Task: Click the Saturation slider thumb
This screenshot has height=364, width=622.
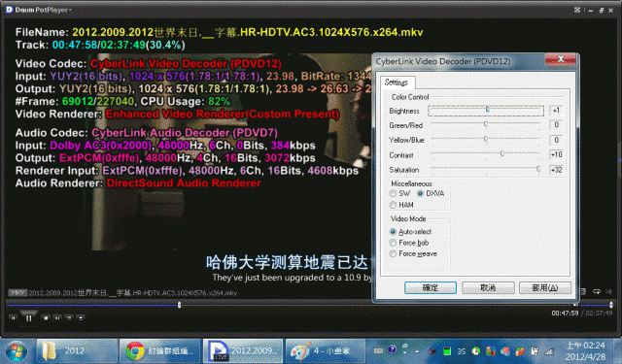Action: pyautogui.click(x=538, y=168)
